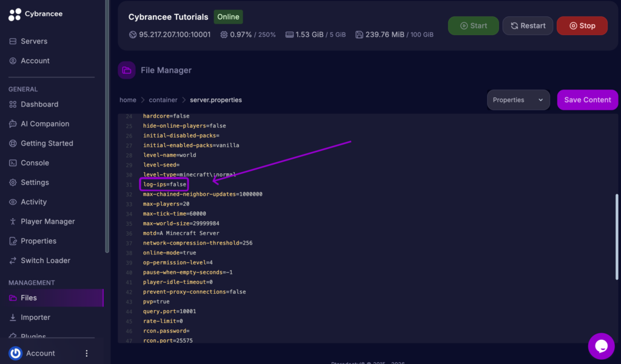
Task: Click the File Manager folder icon
Action: (x=127, y=70)
